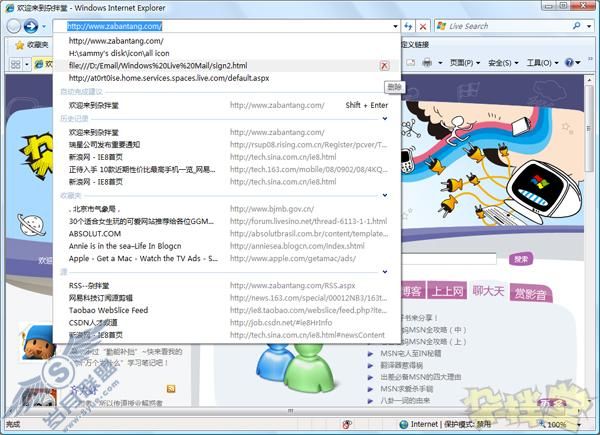Open the link MSN求爱杀手锏
Viewport: 600px width, 435px height.
(x=406, y=389)
